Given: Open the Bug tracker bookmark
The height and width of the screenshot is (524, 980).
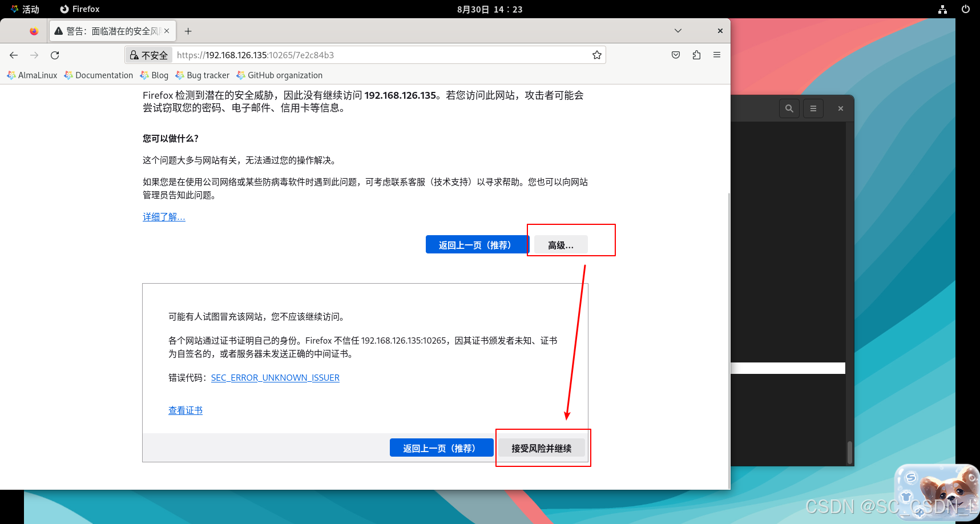Looking at the screenshot, I should pyautogui.click(x=203, y=75).
